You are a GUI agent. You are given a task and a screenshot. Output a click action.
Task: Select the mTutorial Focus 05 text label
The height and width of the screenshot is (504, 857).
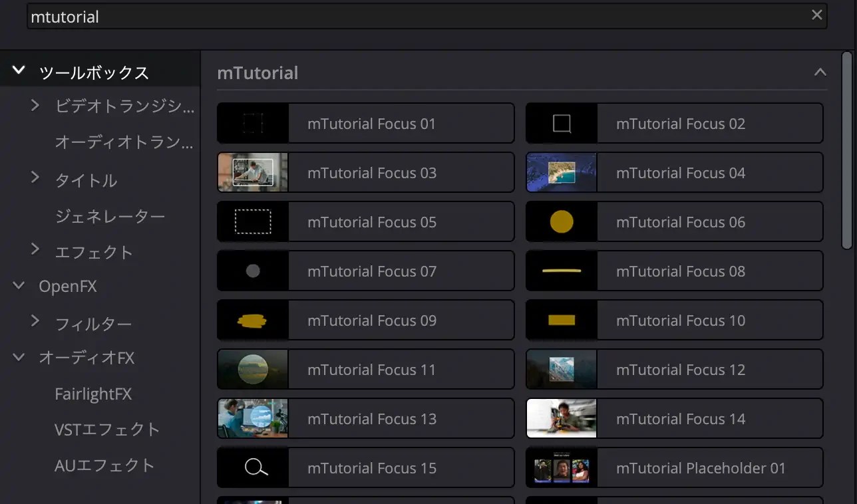tap(372, 222)
